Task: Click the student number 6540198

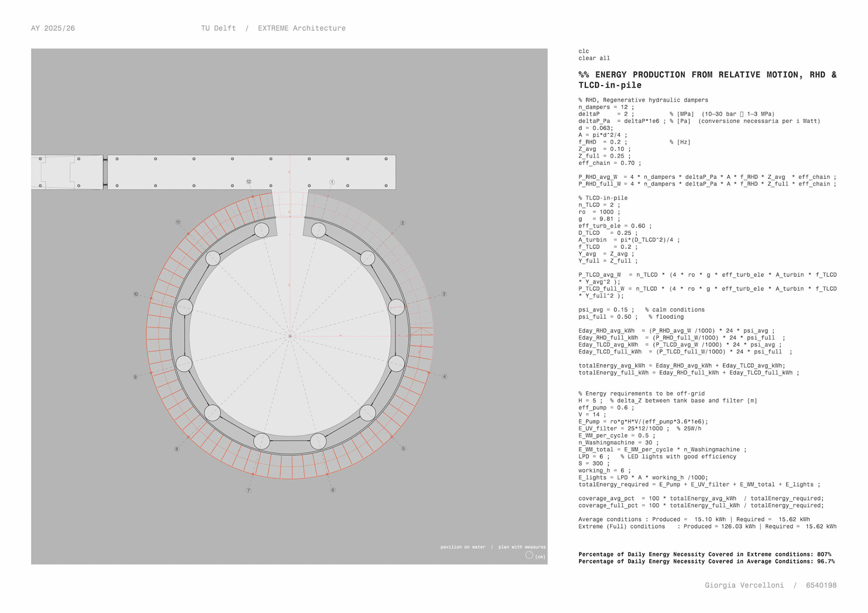Action: (821, 585)
